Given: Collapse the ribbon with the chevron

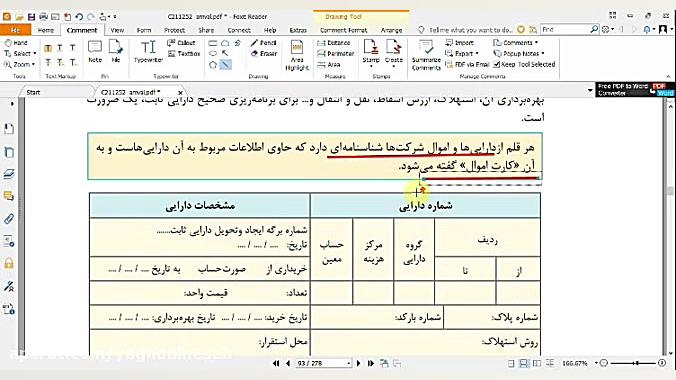Looking at the screenshot, I should 669,76.
